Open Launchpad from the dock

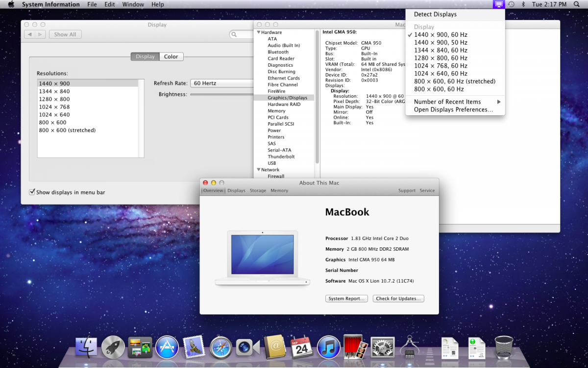click(113, 347)
